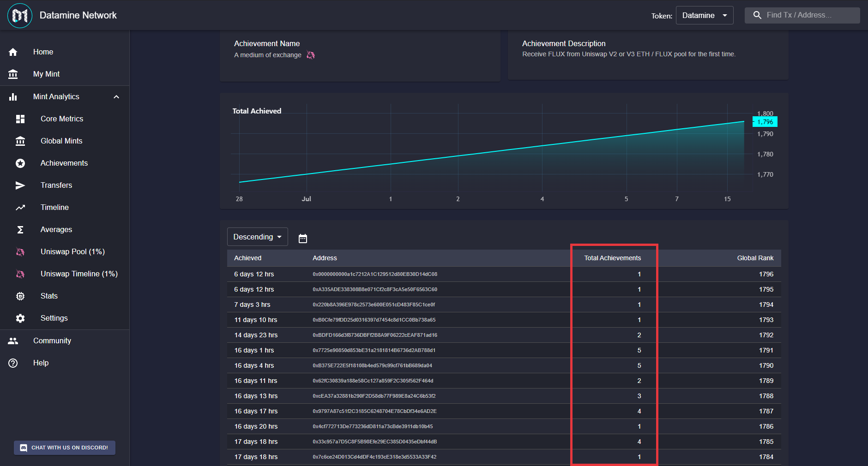This screenshot has width=868, height=466.
Task: Click the Help question mark icon
Action: [x=13, y=363]
